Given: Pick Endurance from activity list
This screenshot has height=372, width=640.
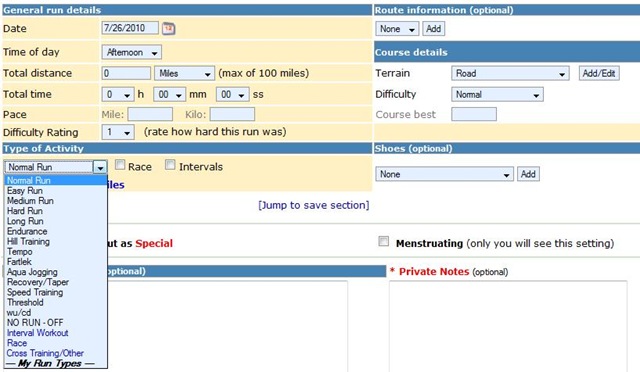Looking at the screenshot, I should [x=56, y=231].
